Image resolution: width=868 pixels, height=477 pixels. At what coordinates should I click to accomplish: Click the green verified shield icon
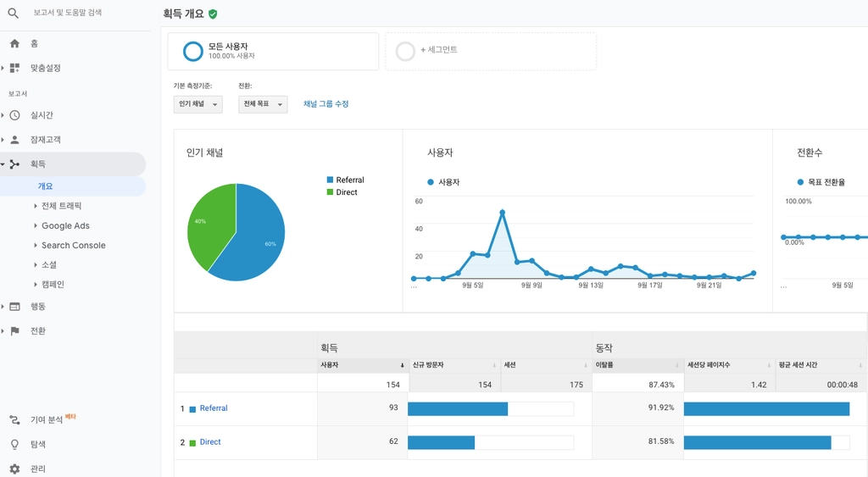(213, 14)
